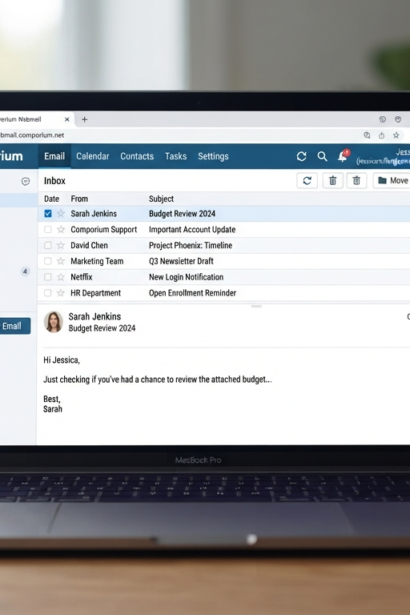Open search with the magnifier icon
410x615 pixels.
point(322,156)
